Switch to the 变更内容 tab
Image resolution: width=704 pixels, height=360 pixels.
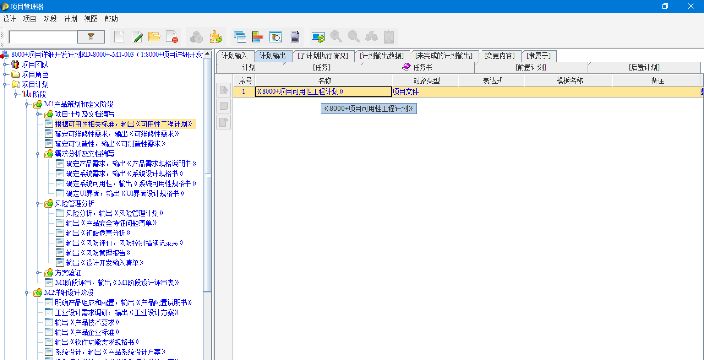[500, 56]
